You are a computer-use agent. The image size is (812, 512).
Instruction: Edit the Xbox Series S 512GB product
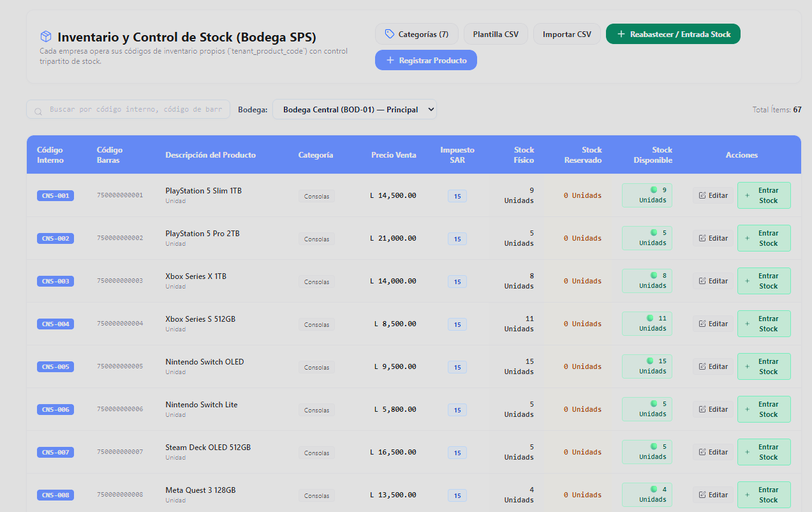coord(713,324)
